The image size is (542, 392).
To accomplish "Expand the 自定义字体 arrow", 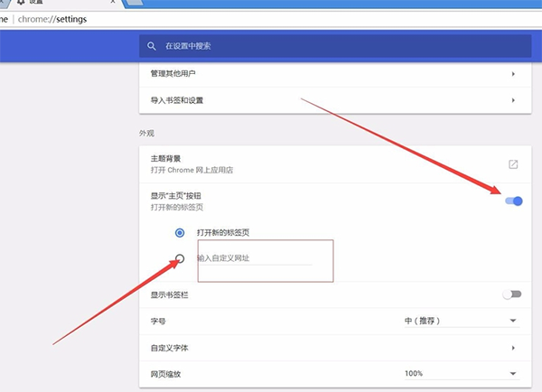I will click(x=513, y=347).
